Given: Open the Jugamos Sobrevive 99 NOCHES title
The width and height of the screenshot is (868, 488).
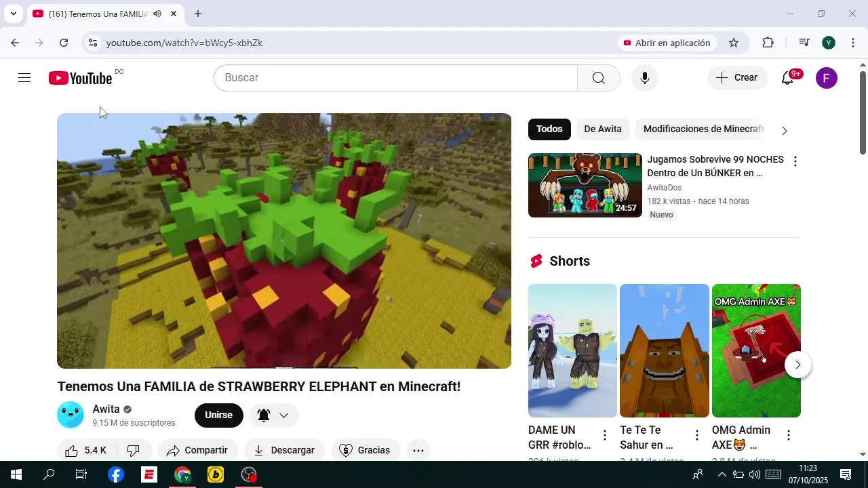Looking at the screenshot, I should [715, 166].
